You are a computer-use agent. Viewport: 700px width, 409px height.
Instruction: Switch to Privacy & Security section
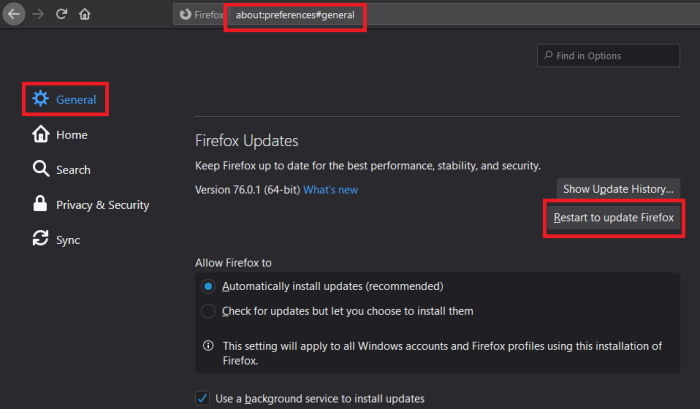pyautogui.click(x=102, y=205)
